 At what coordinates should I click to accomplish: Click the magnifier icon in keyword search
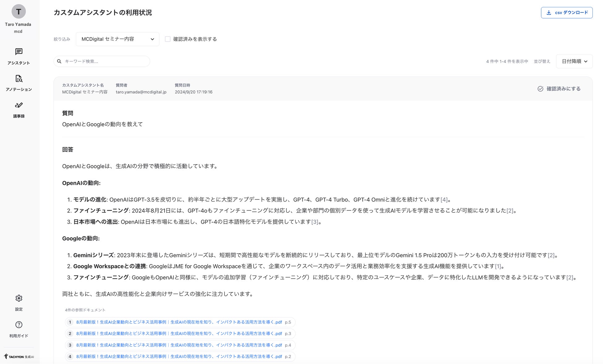coord(59,61)
